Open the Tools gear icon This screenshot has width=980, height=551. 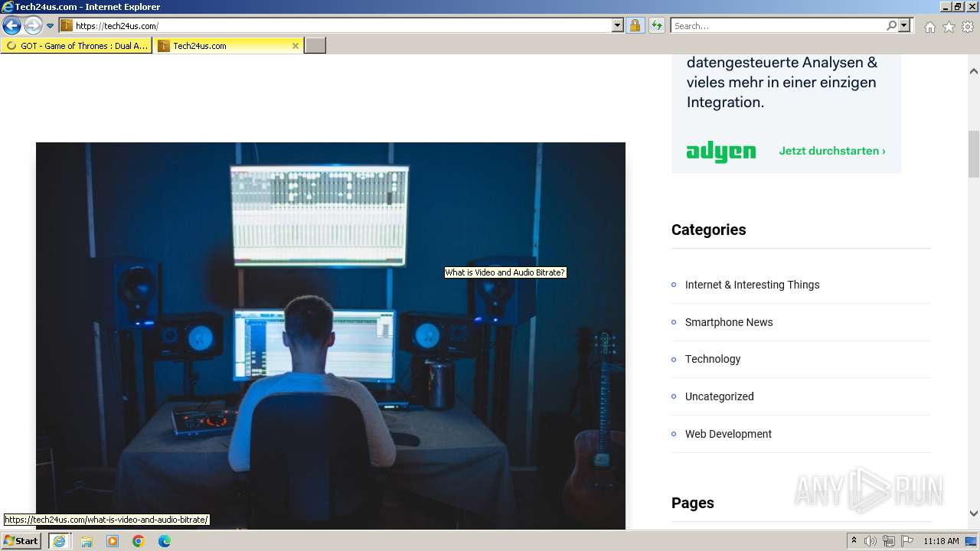(x=968, y=27)
